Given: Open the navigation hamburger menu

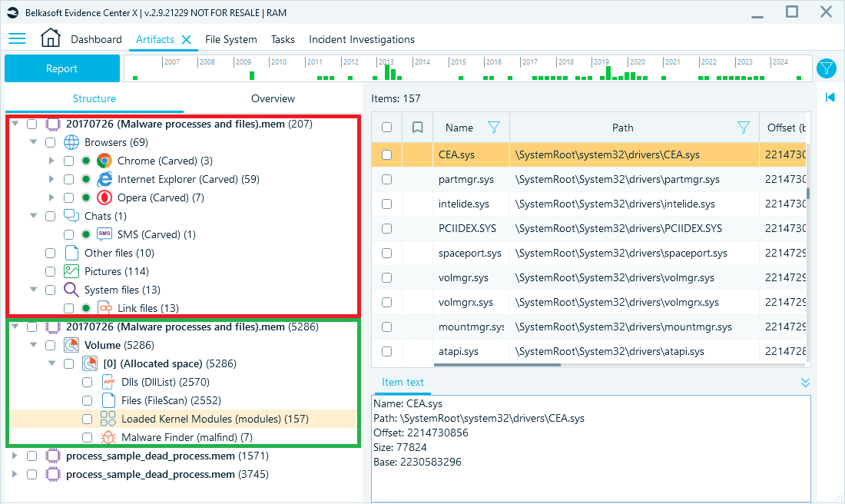Looking at the screenshot, I should [17, 38].
